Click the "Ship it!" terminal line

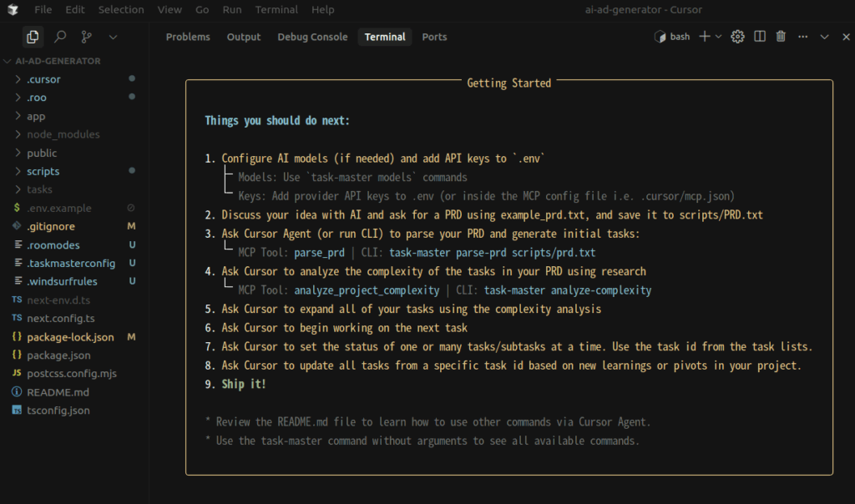coord(244,384)
